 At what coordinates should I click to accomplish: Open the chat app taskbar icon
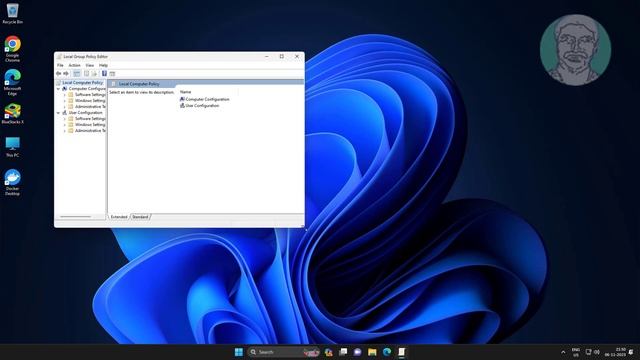click(x=358, y=352)
